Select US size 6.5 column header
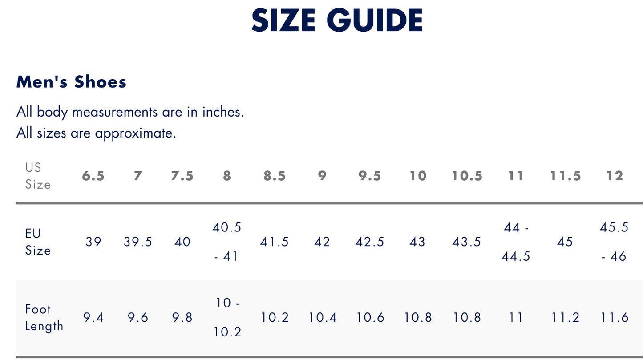The height and width of the screenshot is (364, 643). [93, 176]
